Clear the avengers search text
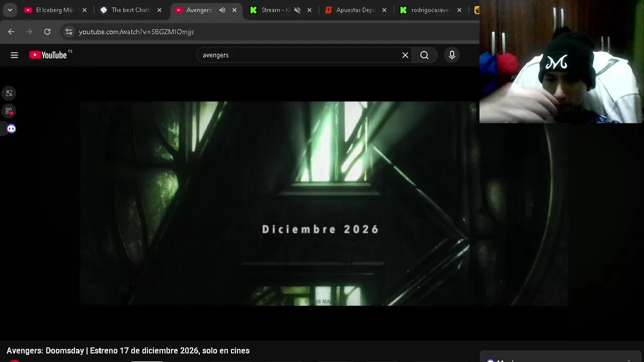Image resolution: width=644 pixels, height=362 pixels. (x=405, y=55)
